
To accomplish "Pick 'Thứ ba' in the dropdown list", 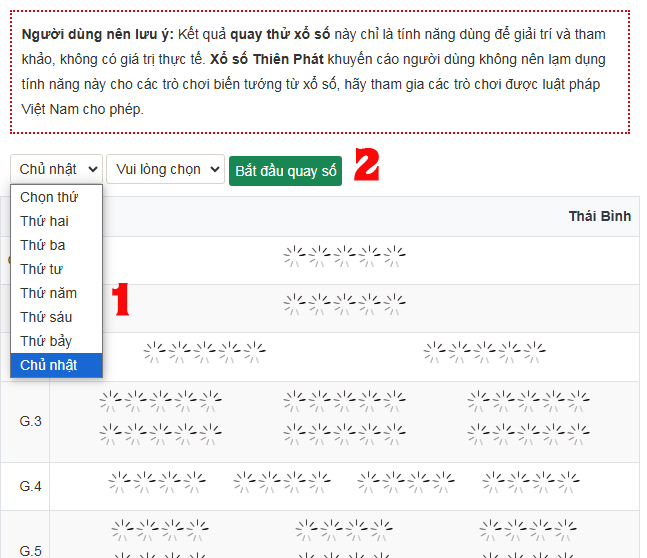I will coord(43,245).
